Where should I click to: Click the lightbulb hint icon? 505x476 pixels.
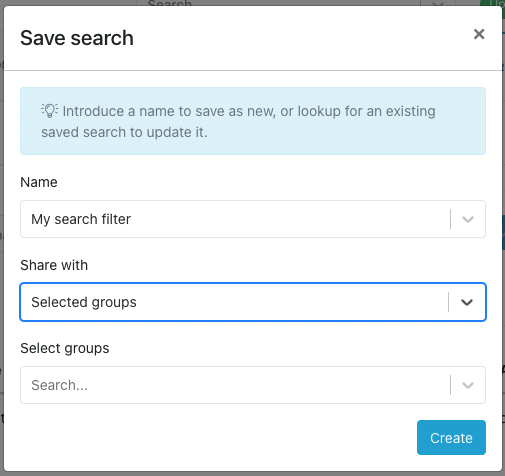50,111
